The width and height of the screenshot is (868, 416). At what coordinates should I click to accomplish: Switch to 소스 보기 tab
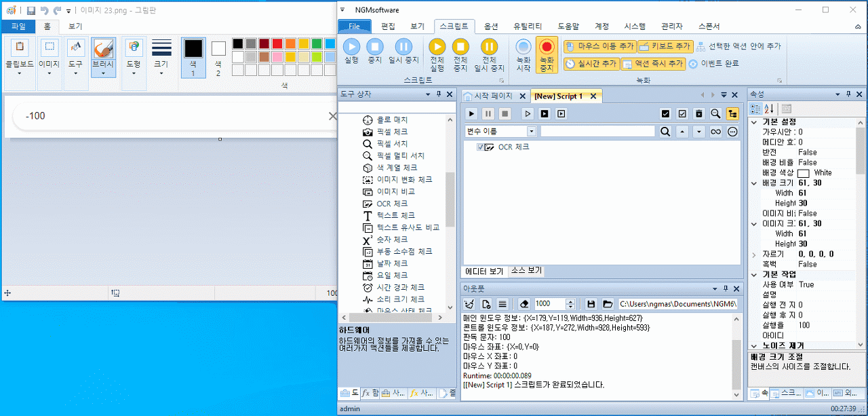click(526, 271)
